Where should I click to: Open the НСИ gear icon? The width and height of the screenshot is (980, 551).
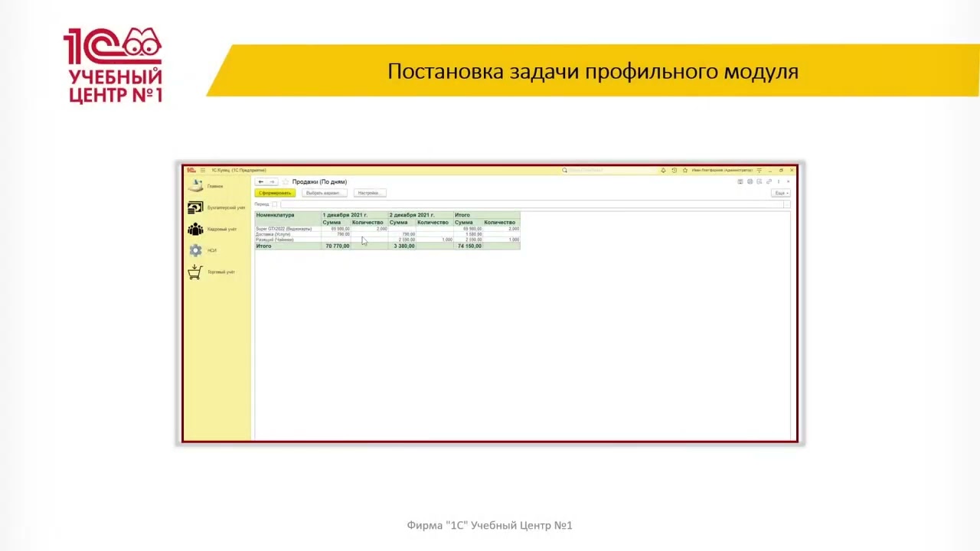[195, 250]
